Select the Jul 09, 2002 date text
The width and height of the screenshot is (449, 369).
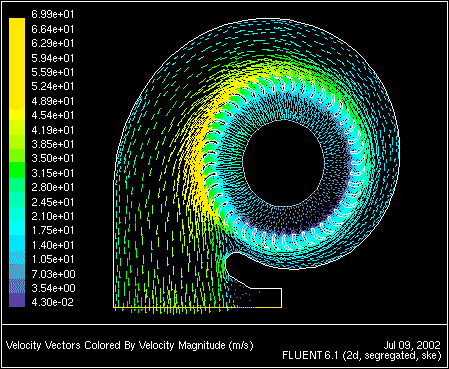pyautogui.click(x=412, y=345)
